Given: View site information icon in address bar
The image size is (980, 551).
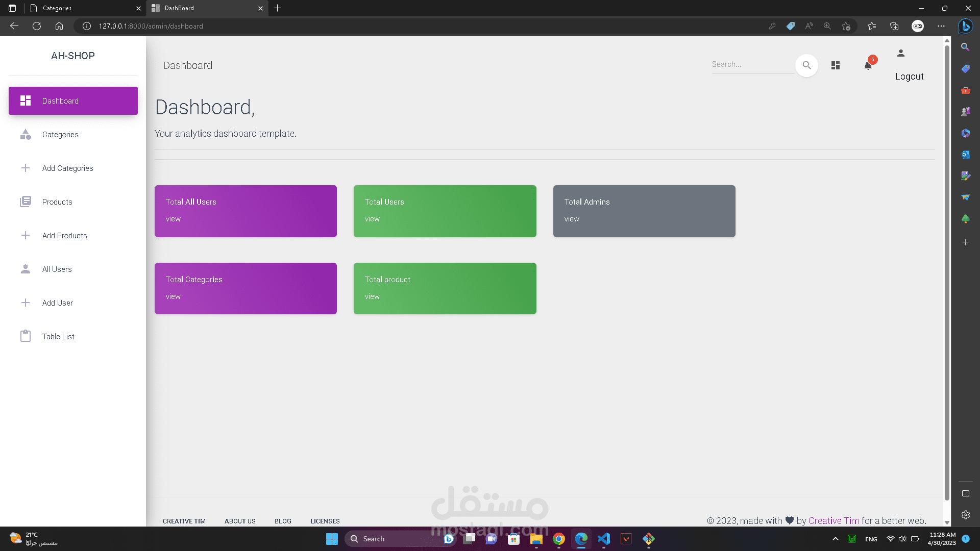Looking at the screenshot, I should [87, 26].
